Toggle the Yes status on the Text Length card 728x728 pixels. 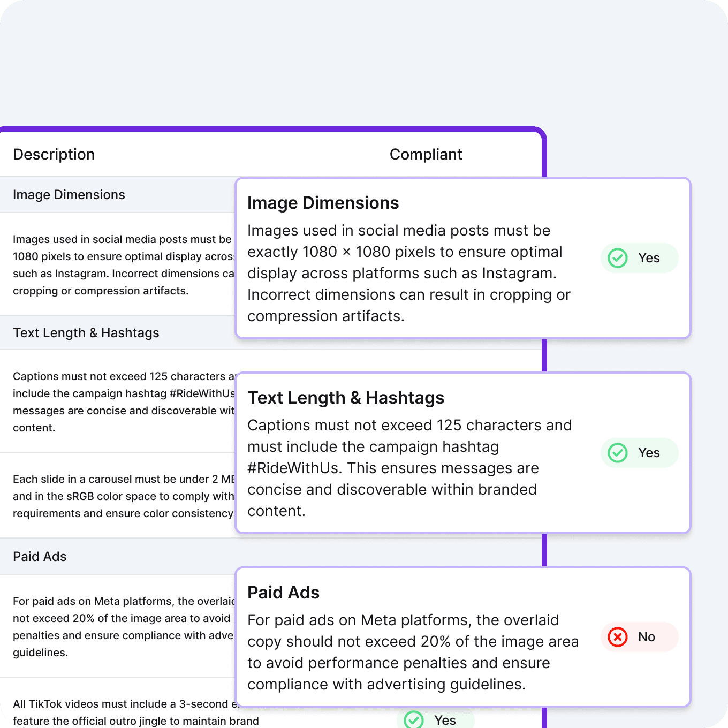tap(640, 452)
